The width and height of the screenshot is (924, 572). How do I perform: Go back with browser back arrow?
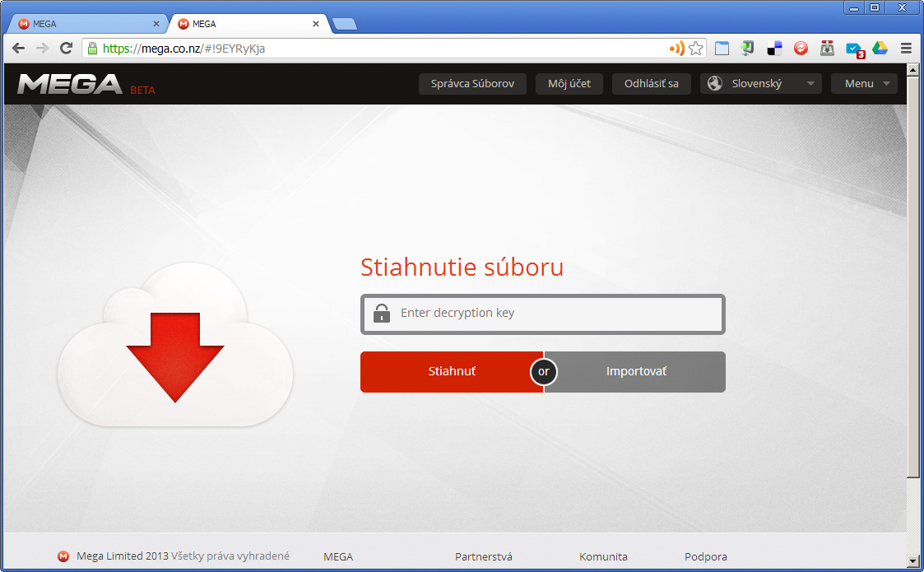click(18, 49)
